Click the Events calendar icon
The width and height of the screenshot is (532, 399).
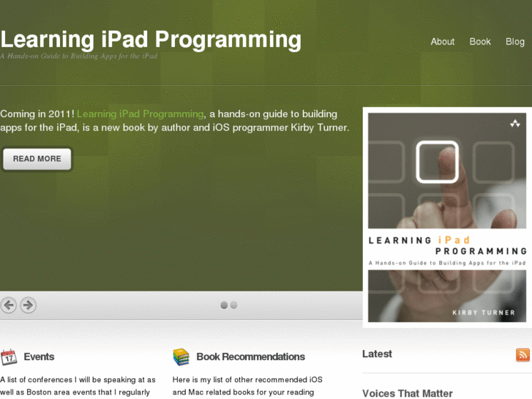[x=9, y=357]
